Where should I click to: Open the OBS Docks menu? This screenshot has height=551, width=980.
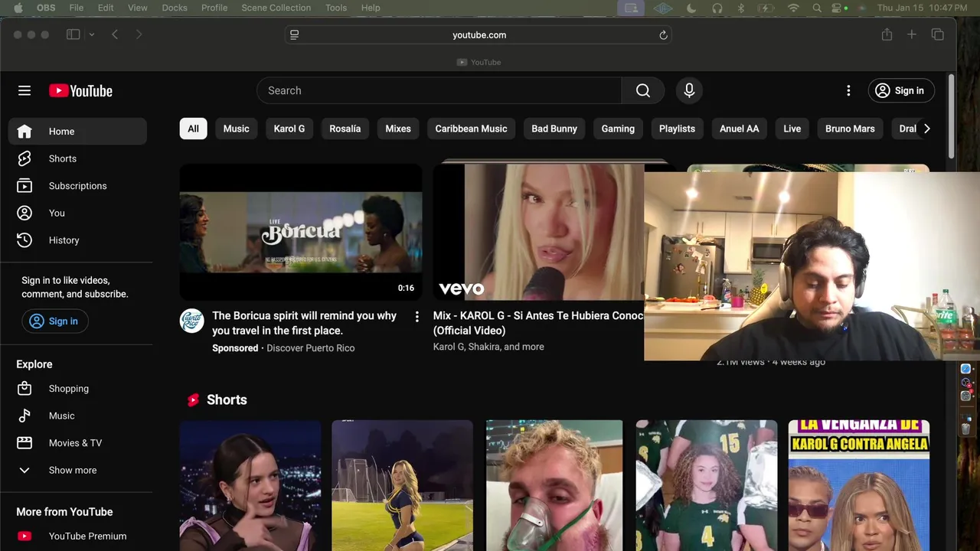175,8
